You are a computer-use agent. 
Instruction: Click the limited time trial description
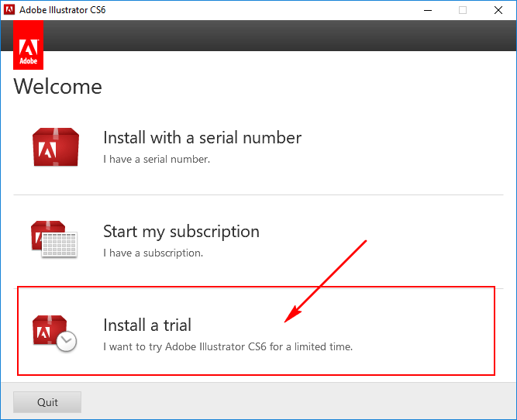pos(228,347)
